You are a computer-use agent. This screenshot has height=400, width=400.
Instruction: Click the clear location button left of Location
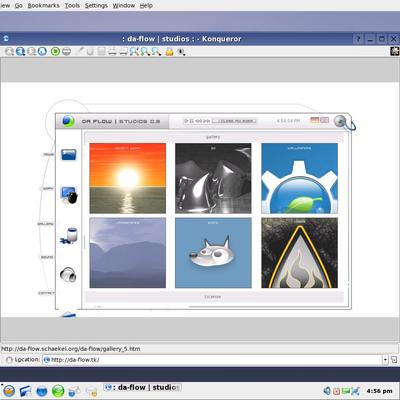tap(9, 360)
